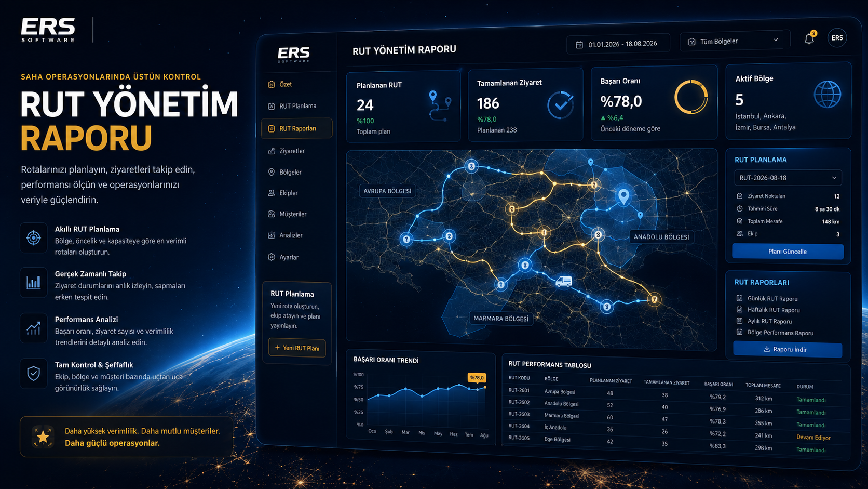868x489 pixels.
Task: Click the Devam Ediyor status
Action: tap(813, 438)
